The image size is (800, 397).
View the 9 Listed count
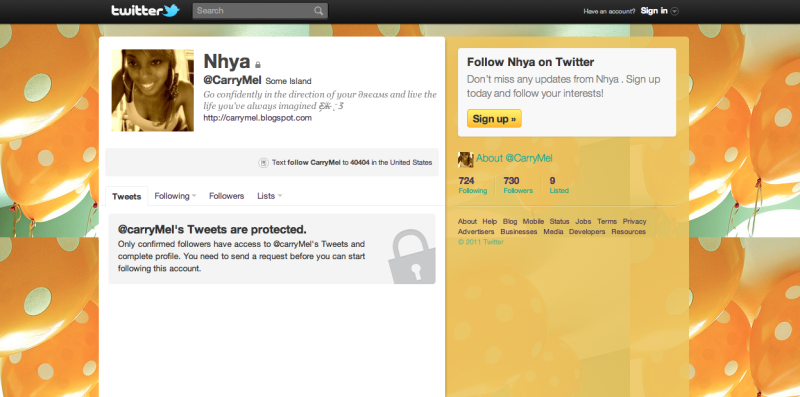tap(559, 185)
